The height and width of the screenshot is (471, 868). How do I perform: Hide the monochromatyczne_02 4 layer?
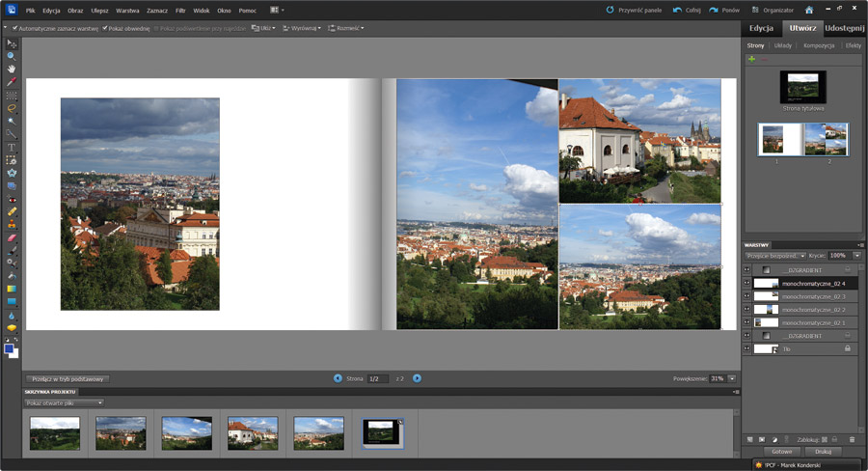(x=746, y=284)
